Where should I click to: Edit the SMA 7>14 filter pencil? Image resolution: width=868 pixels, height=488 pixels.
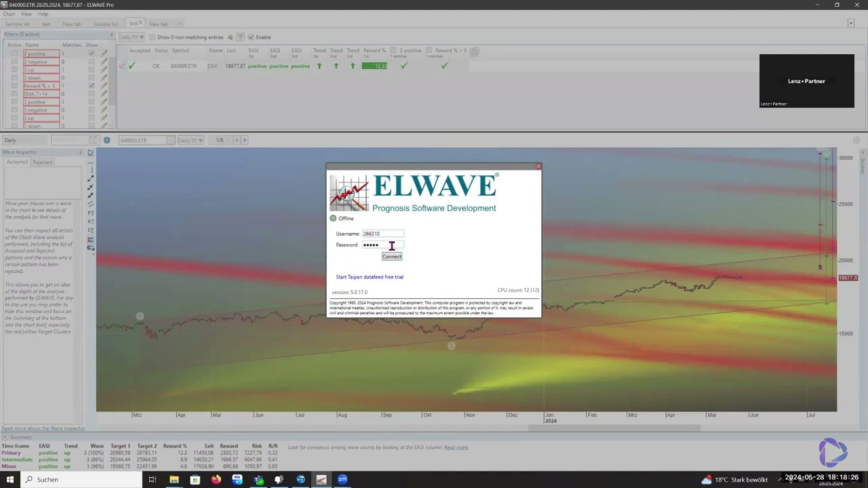click(x=104, y=94)
